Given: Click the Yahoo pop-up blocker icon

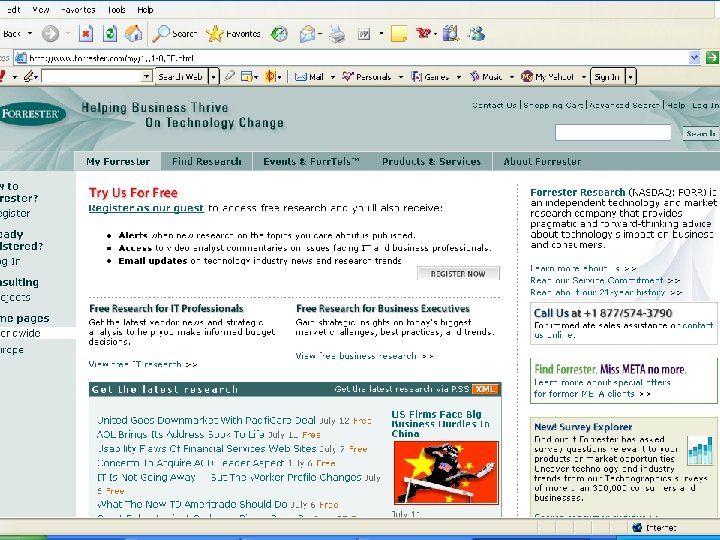Looking at the screenshot, I should coord(247,77).
